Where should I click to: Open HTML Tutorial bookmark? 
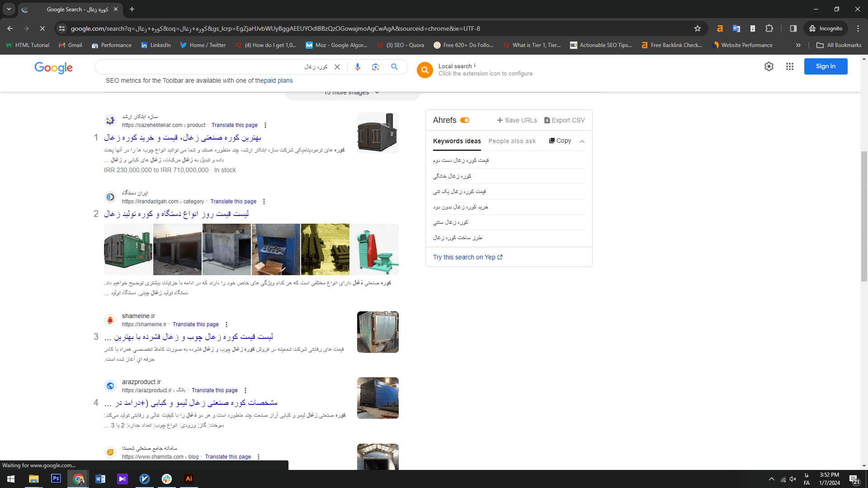click(x=28, y=45)
